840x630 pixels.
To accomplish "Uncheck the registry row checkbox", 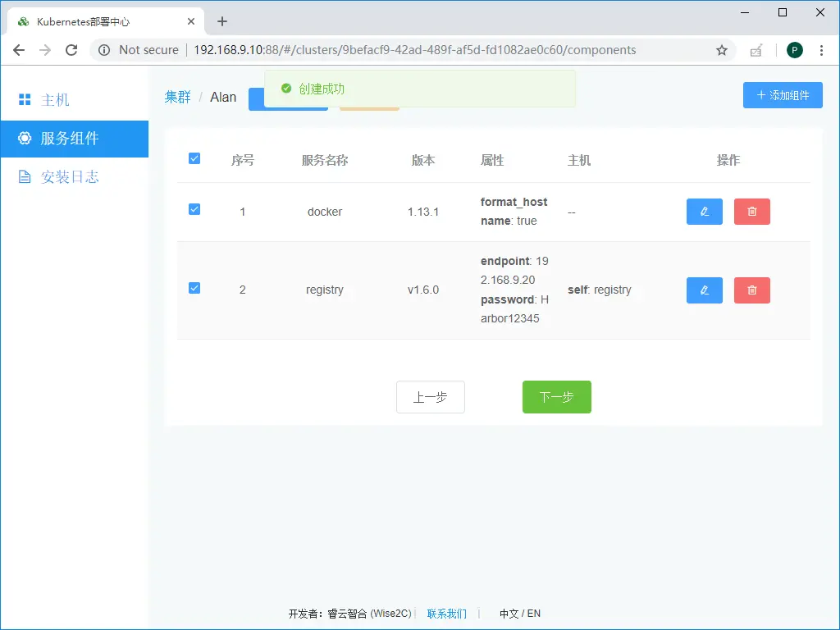I will 194,288.
